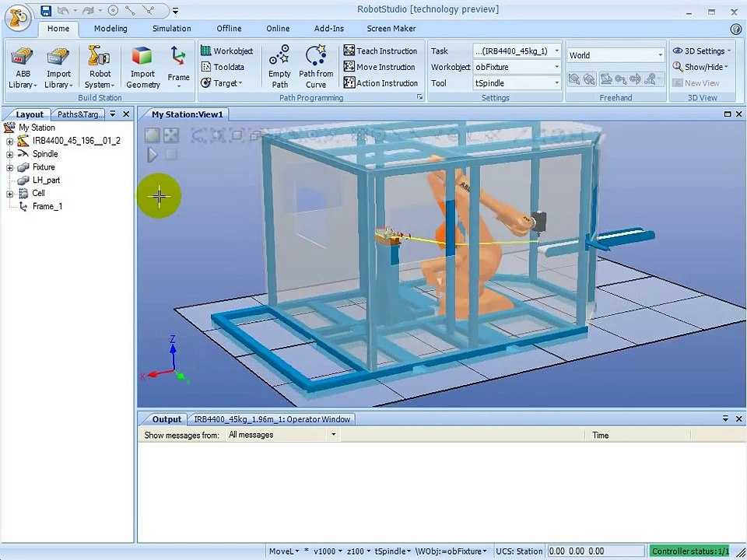Click Move Instruction

pos(379,67)
